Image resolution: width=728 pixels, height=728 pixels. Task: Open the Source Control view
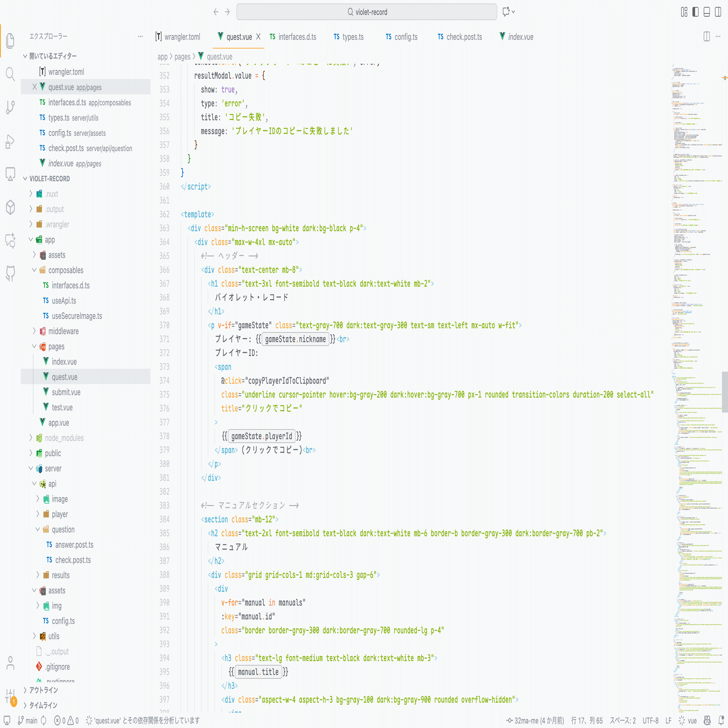point(10,107)
